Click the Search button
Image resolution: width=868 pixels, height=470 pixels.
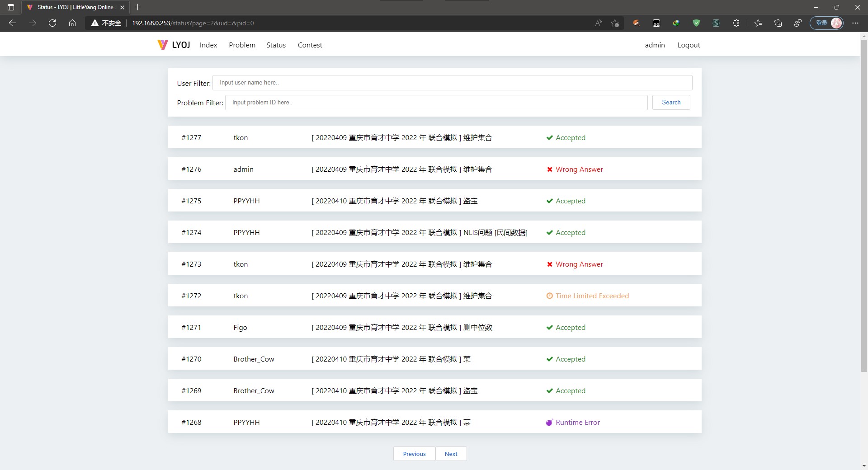point(671,102)
